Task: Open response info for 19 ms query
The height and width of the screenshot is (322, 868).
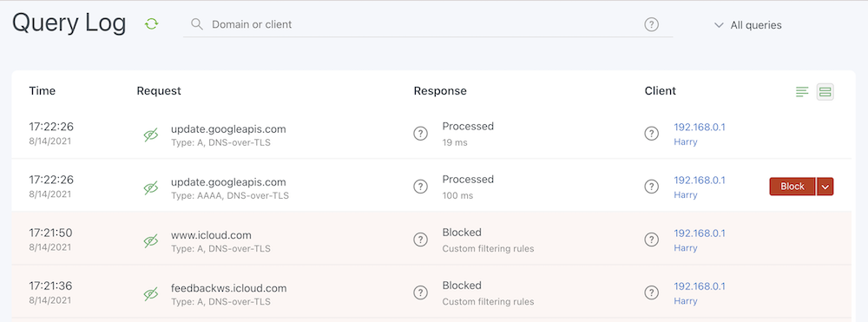Action: coord(421,134)
